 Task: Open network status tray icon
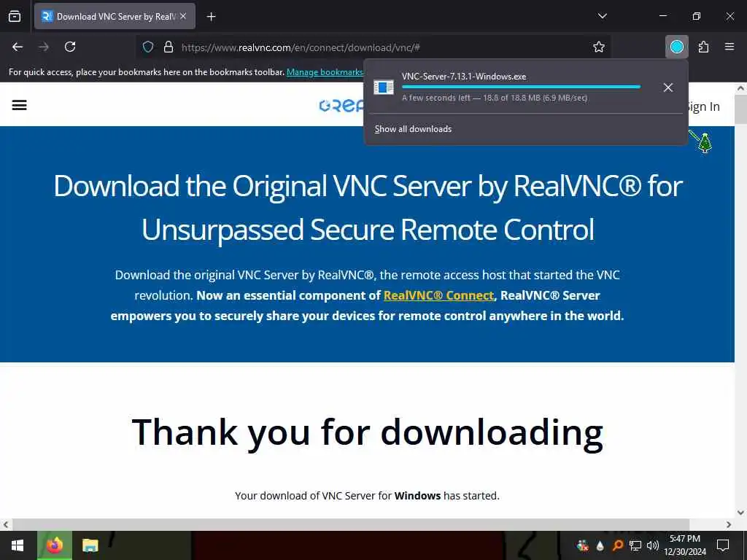(635, 545)
